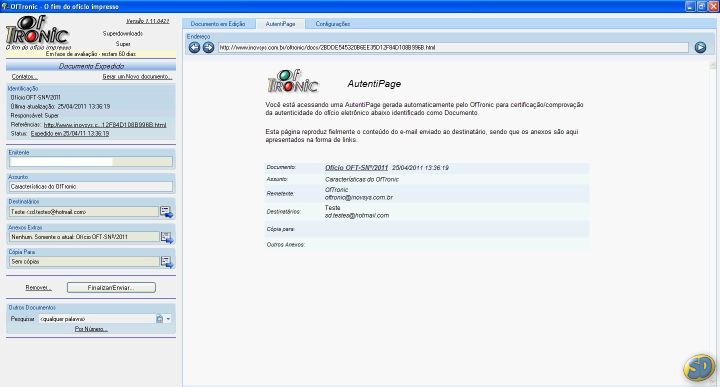The width and height of the screenshot is (720, 387).
Task: Click the page vertical scrollbar top arrow
Action: [x=713, y=66]
